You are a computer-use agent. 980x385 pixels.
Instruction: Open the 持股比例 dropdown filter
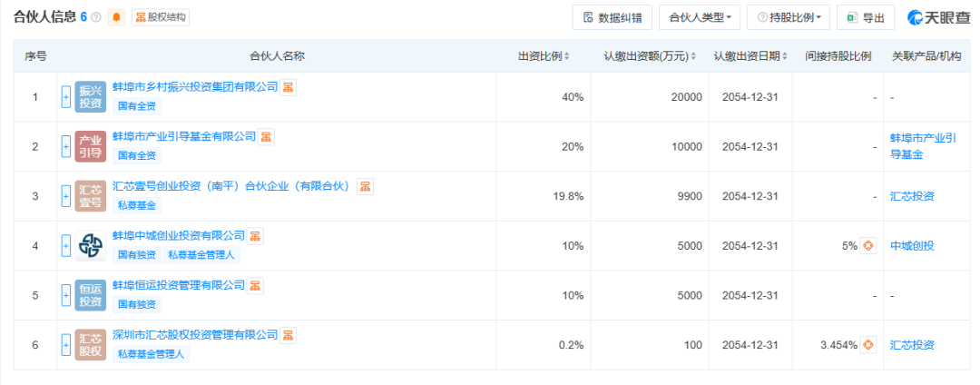(787, 17)
